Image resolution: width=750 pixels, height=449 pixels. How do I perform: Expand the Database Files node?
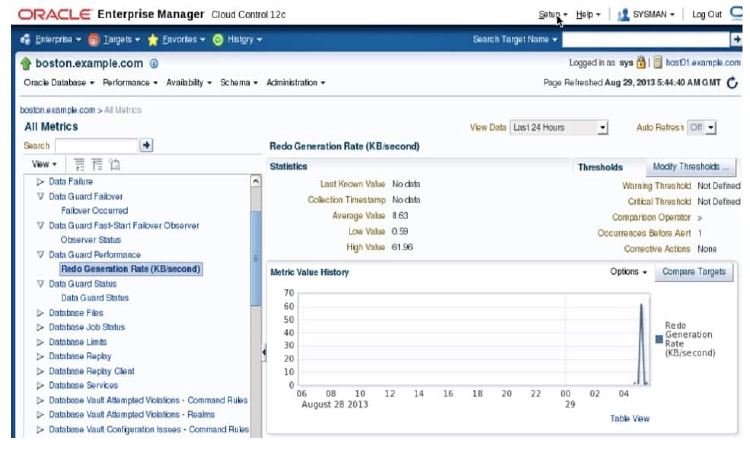pos(40,313)
